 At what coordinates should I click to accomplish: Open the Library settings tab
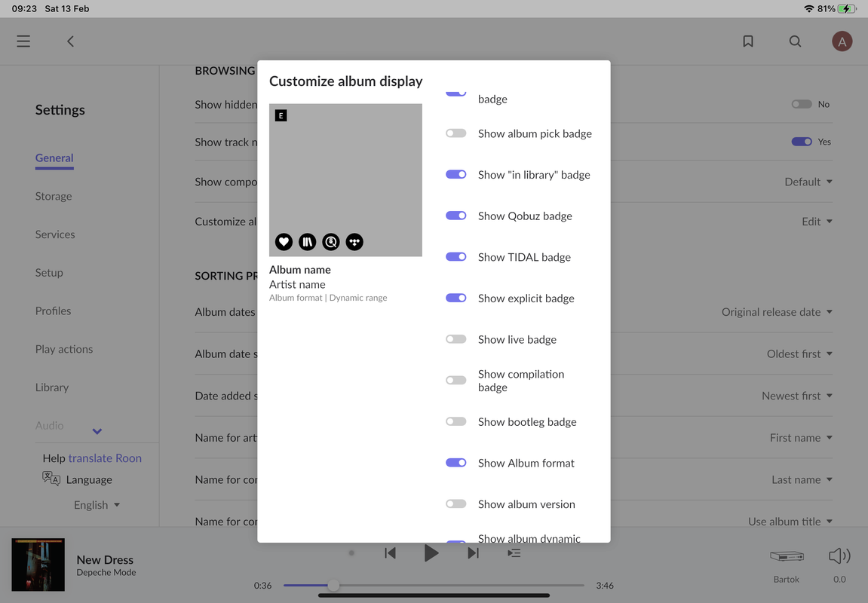52,387
